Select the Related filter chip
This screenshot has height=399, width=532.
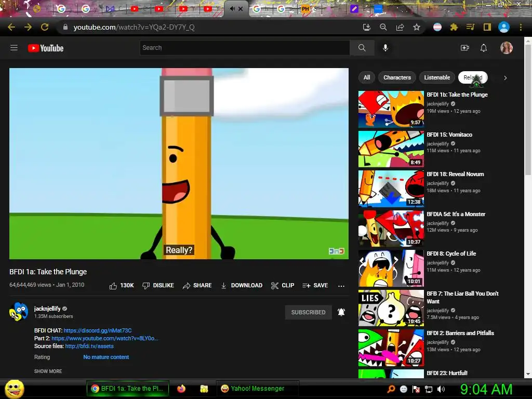pos(473,78)
